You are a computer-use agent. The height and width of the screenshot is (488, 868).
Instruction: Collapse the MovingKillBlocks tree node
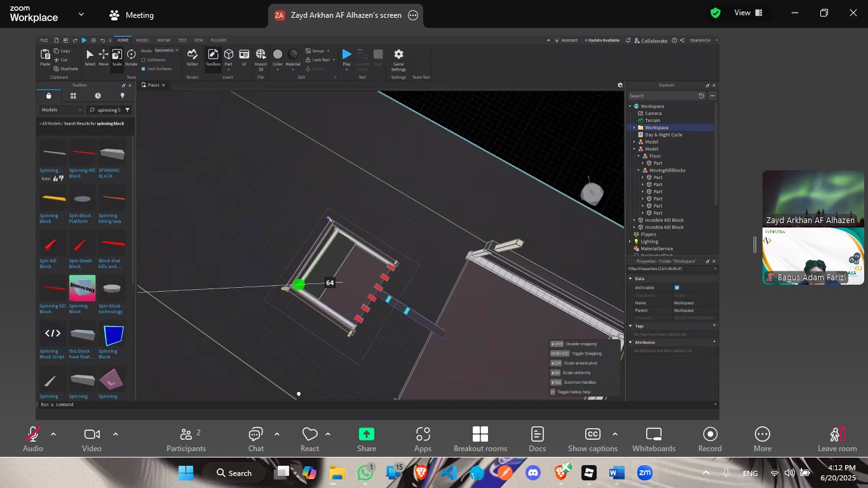point(639,170)
